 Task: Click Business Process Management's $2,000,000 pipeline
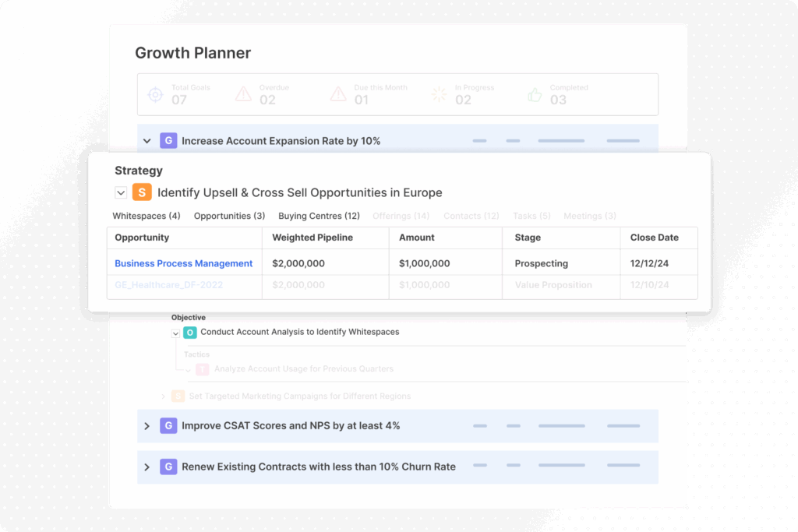[x=298, y=263]
